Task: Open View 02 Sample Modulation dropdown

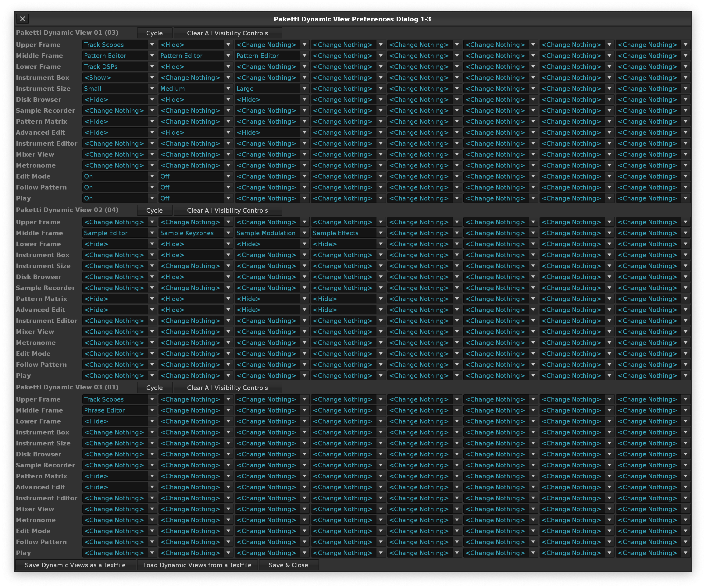Action: [272, 233]
